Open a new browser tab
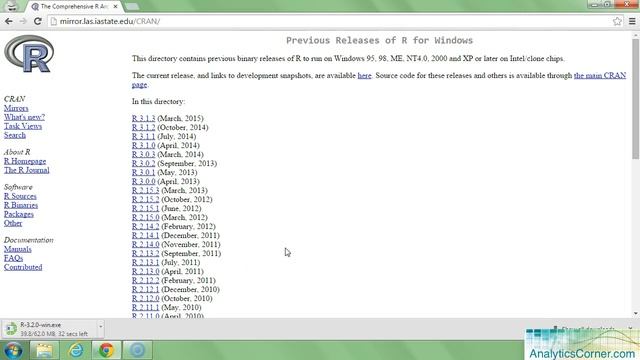This screenshot has width=640, height=360. coord(131,7)
